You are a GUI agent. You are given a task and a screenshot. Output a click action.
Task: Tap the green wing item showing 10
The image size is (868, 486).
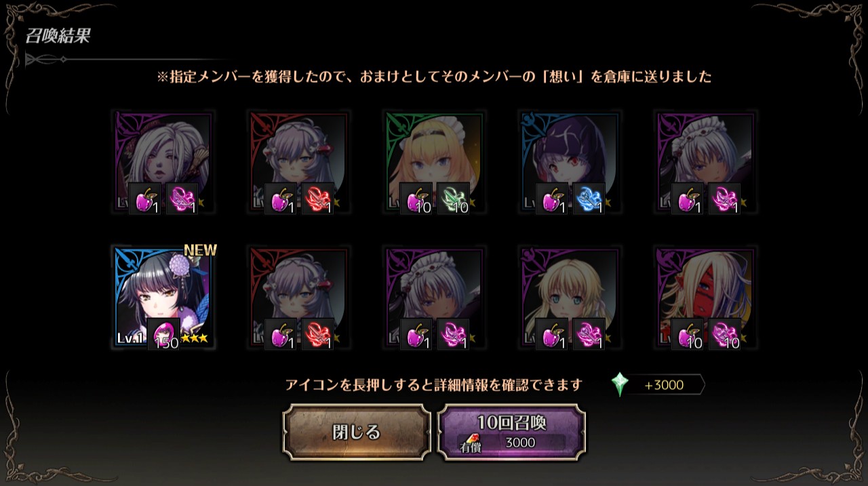click(453, 199)
